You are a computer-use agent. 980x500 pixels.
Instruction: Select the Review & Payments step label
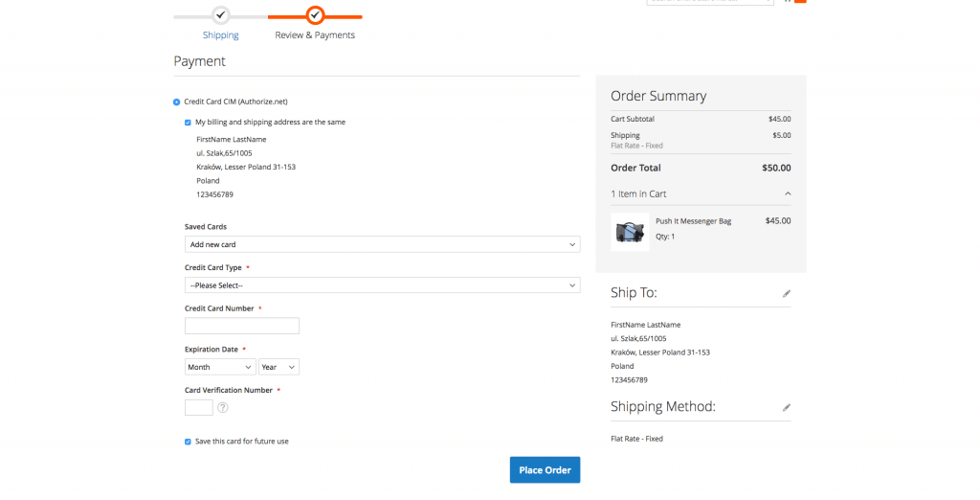[x=315, y=35]
